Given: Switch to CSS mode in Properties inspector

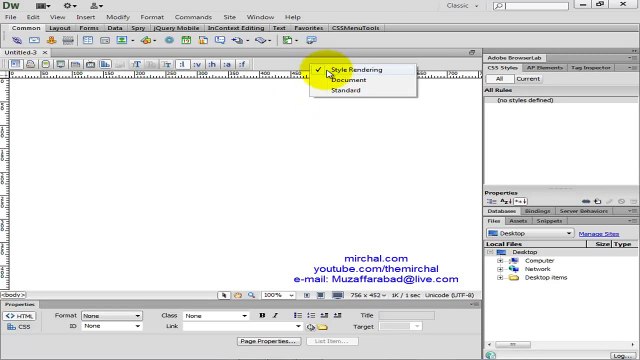Looking at the screenshot, I should (18, 327).
